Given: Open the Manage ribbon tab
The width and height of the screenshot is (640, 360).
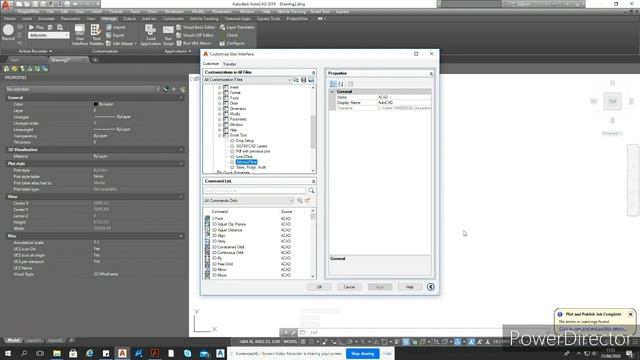Looking at the screenshot, I should click(x=109, y=19).
